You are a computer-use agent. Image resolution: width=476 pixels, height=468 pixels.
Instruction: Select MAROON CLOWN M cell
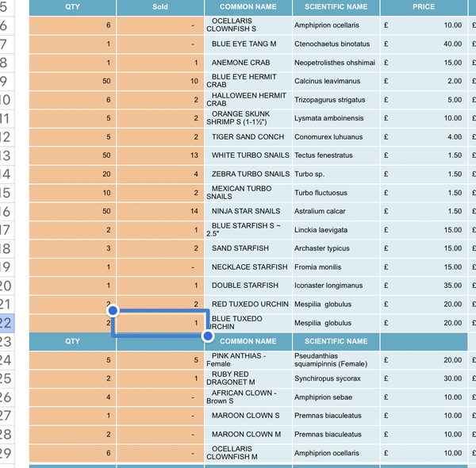248,435
